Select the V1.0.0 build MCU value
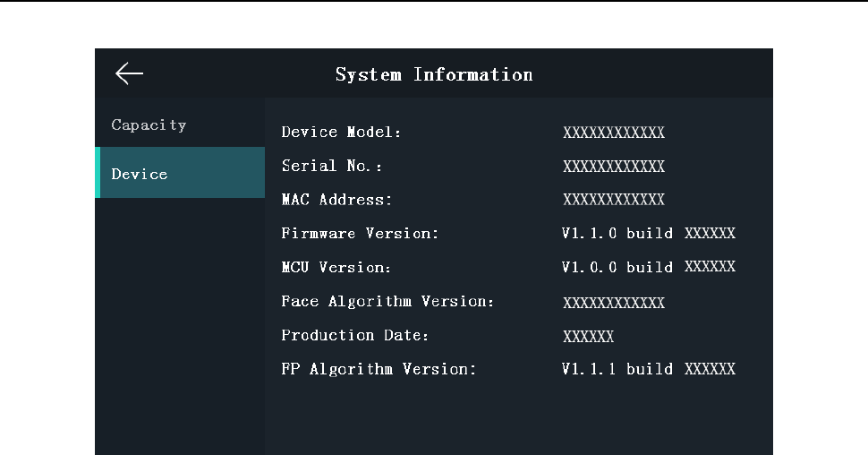The width and height of the screenshot is (868, 455). (648, 267)
